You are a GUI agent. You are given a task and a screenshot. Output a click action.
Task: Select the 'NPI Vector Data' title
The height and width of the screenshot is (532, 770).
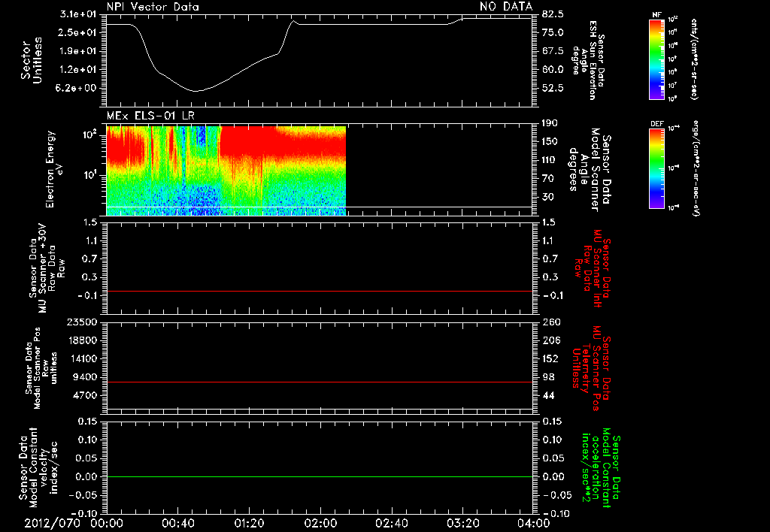click(153, 7)
